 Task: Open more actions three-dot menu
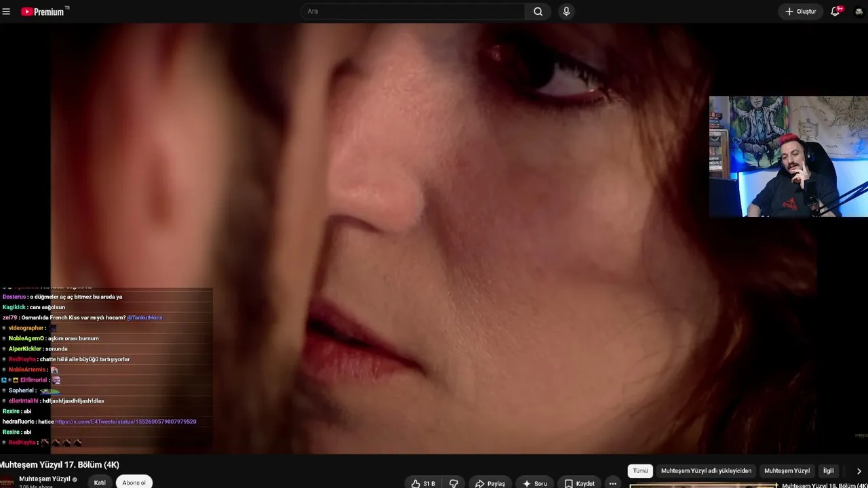pos(612,483)
